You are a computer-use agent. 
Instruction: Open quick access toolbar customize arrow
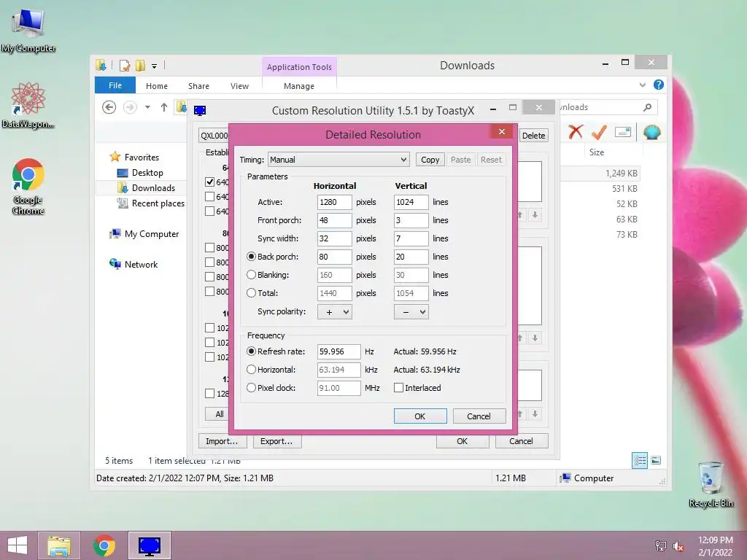pyautogui.click(x=155, y=66)
